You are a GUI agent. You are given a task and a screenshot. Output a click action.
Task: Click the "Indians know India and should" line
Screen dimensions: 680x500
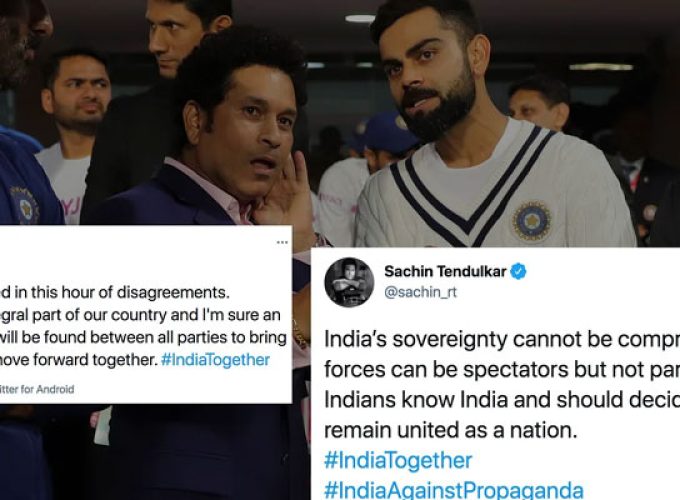coord(502,400)
